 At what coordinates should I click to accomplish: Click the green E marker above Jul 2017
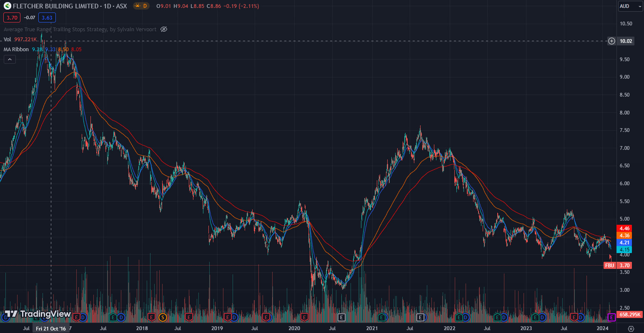[113, 317]
